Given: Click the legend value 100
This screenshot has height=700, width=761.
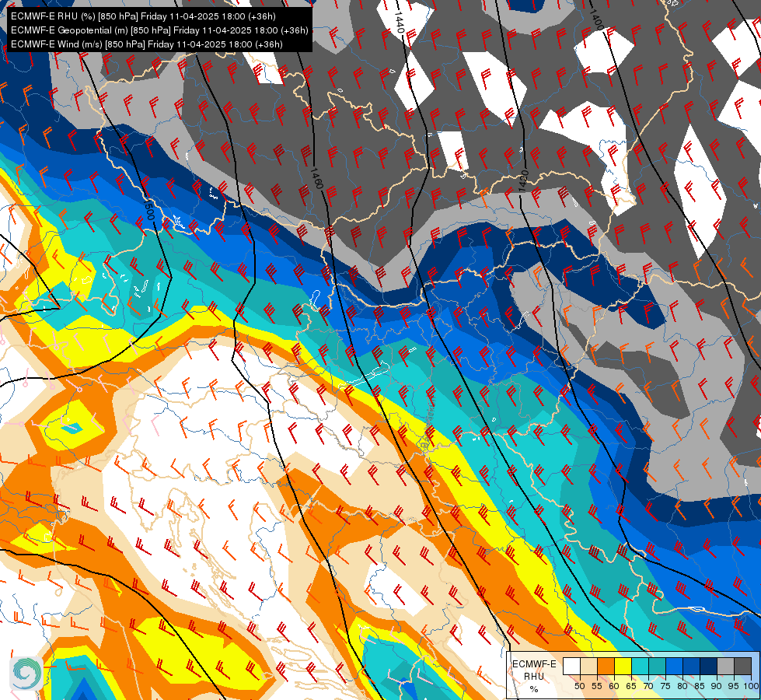Looking at the screenshot, I should click(752, 687).
